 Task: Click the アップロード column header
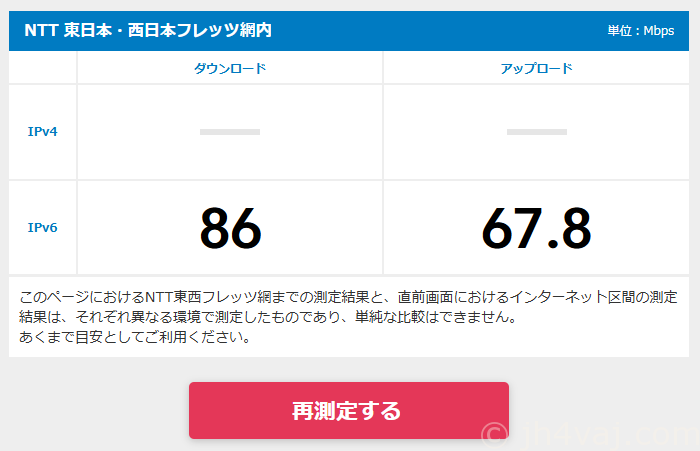(x=536, y=68)
